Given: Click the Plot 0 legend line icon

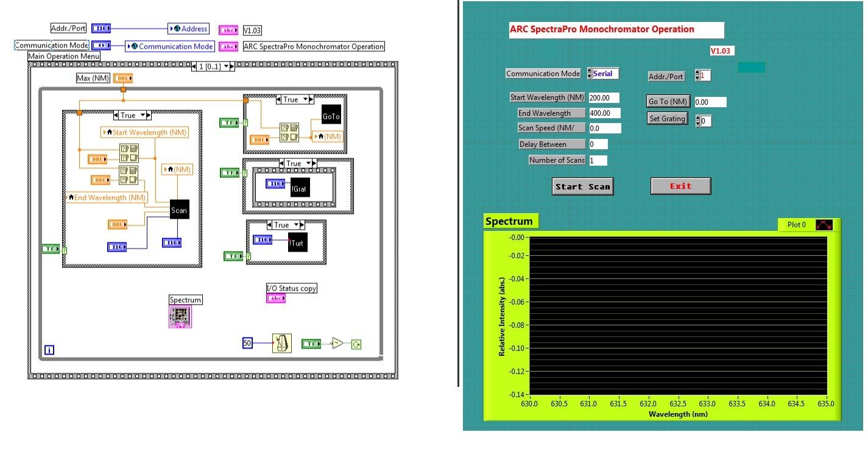Looking at the screenshot, I should click(x=824, y=225).
